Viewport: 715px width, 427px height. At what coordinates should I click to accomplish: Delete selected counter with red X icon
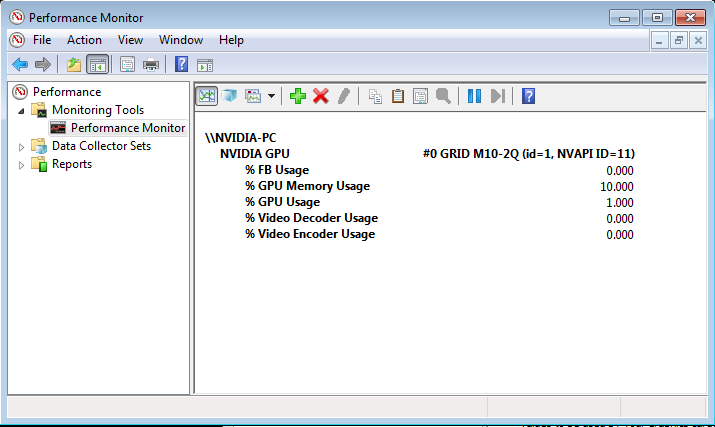321,96
